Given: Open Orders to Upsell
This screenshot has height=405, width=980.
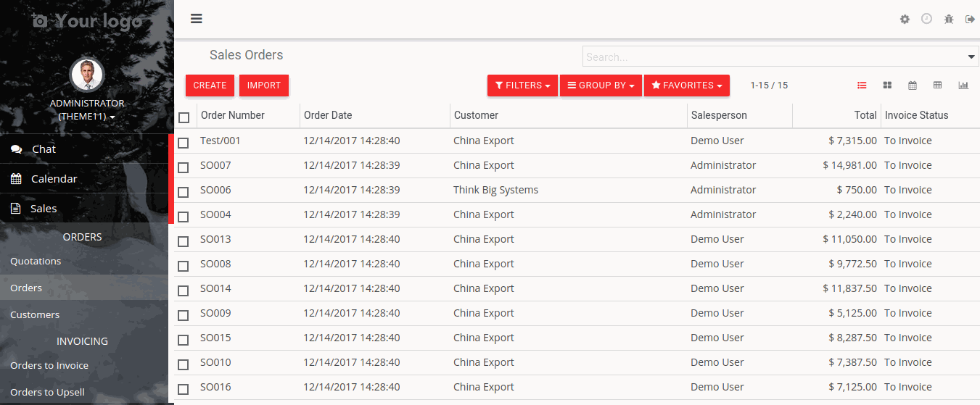Looking at the screenshot, I should [x=84, y=392].
